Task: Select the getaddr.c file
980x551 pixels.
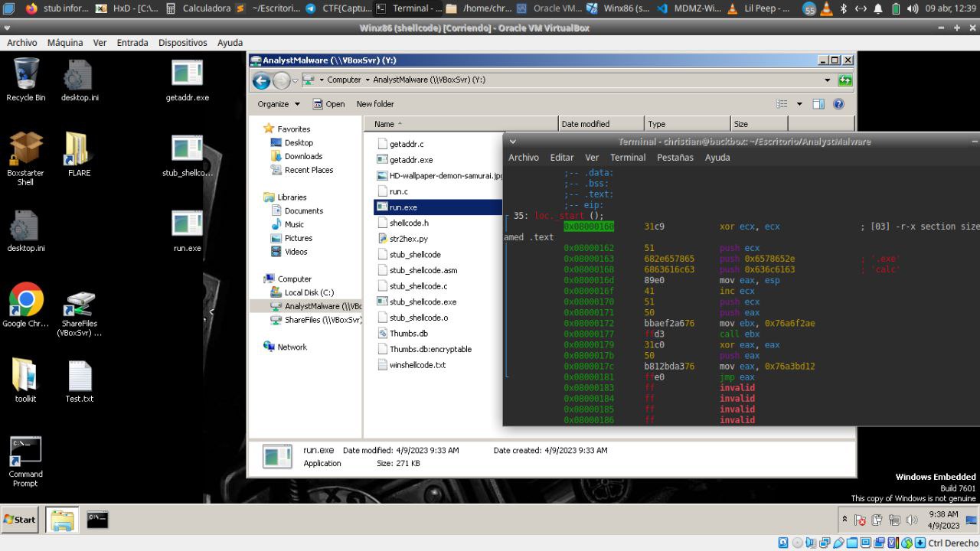Action: [407, 144]
